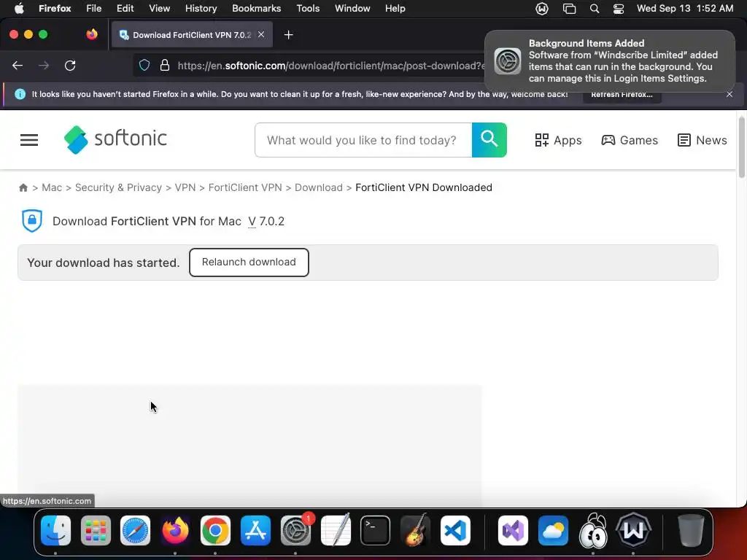Screen dimensions: 747x560
Task: Open the Firefox application menu
Action: tap(55, 9)
